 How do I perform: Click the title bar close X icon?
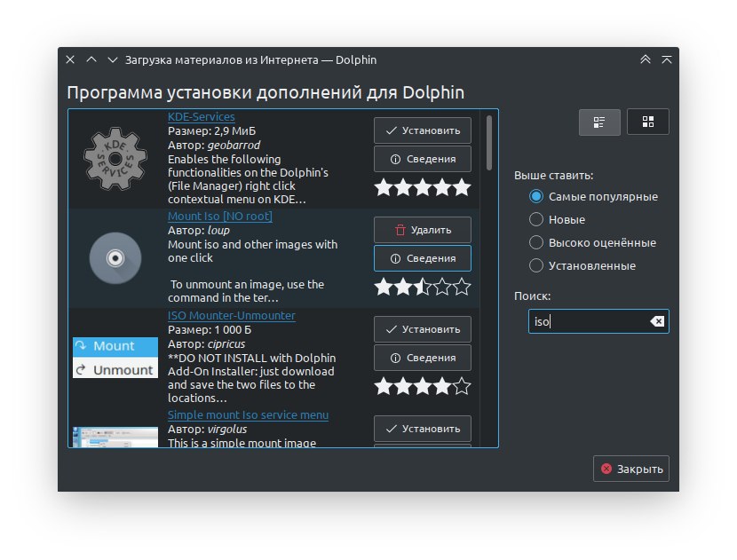pos(70,59)
